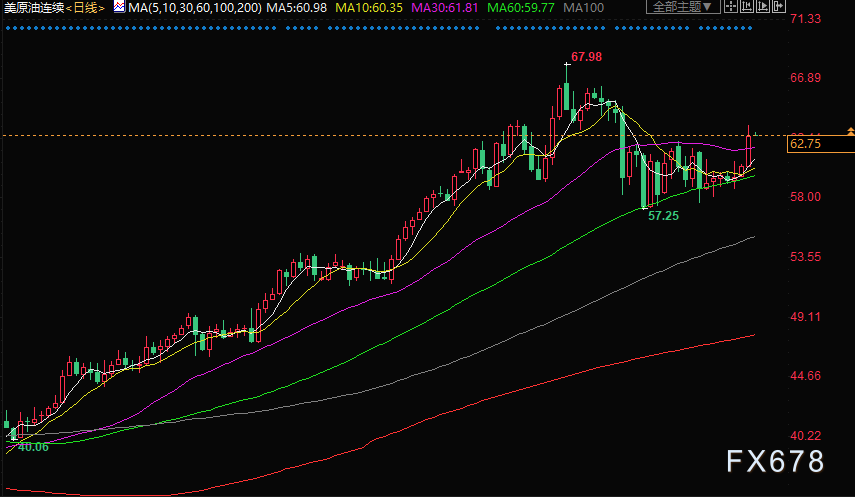Click the 57.25 low price marker

coord(663,215)
